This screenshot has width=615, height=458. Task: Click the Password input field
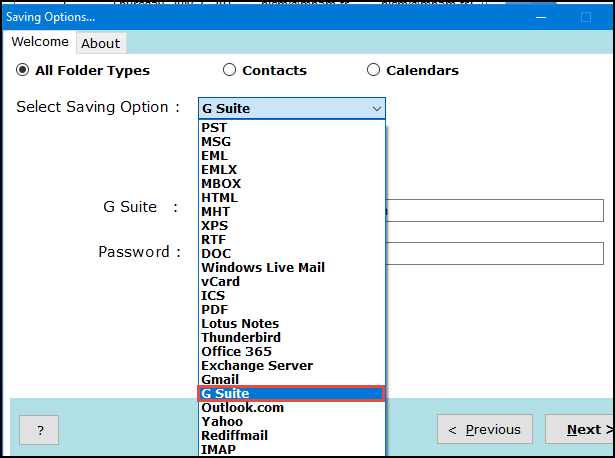coord(495,253)
